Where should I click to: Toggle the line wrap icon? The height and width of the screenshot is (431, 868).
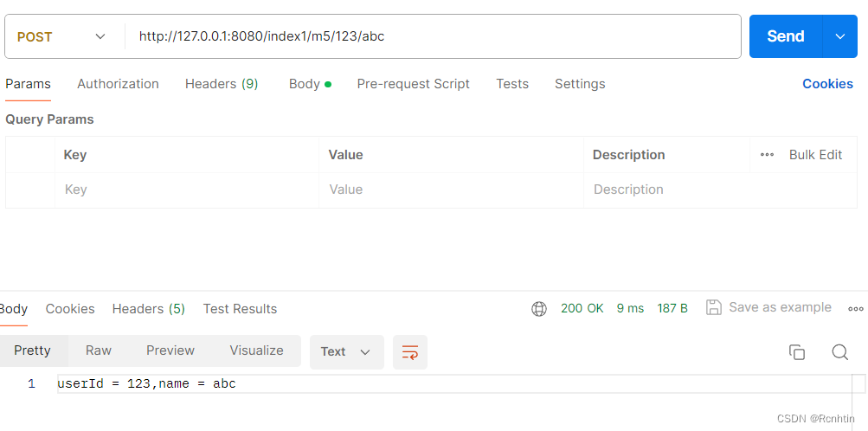(x=410, y=352)
